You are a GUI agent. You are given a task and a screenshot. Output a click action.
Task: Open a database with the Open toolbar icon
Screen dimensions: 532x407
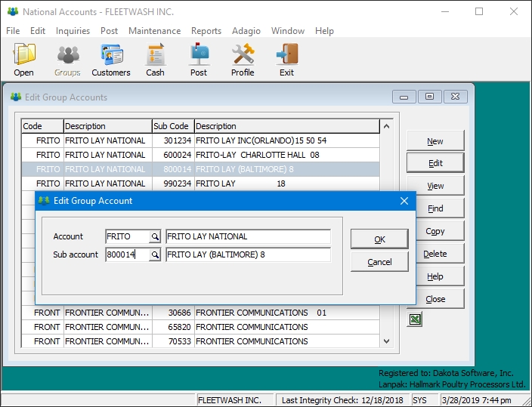[x=23, y=60]
